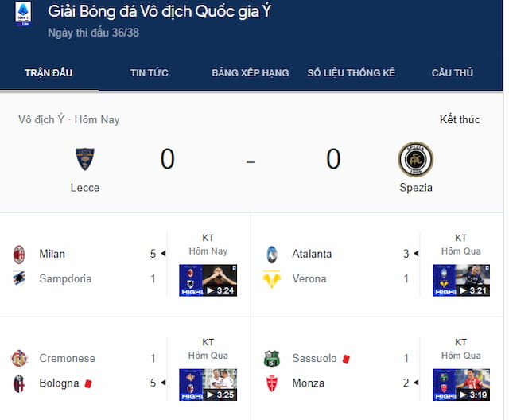Viewport: 509px width, 420px height.
Task: Open the BẢNG XẾP HẠNG tab
Action: pyautogui.click(x=250, y=73)
